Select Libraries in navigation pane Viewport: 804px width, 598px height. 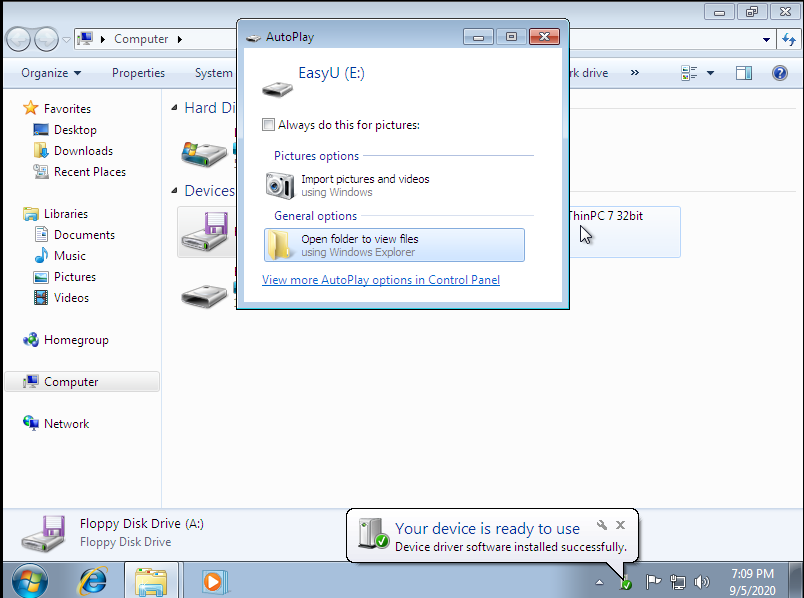66,214
